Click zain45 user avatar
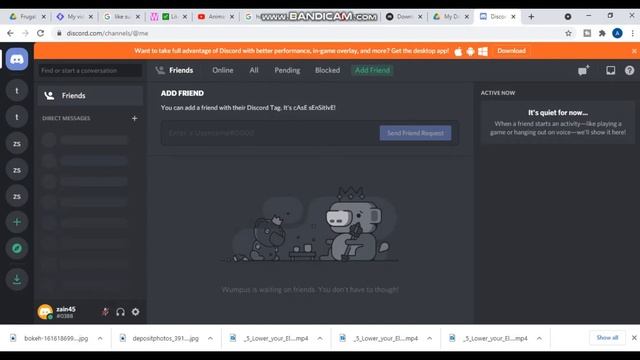The image size is (640, 360). click(x=45, y=312)
